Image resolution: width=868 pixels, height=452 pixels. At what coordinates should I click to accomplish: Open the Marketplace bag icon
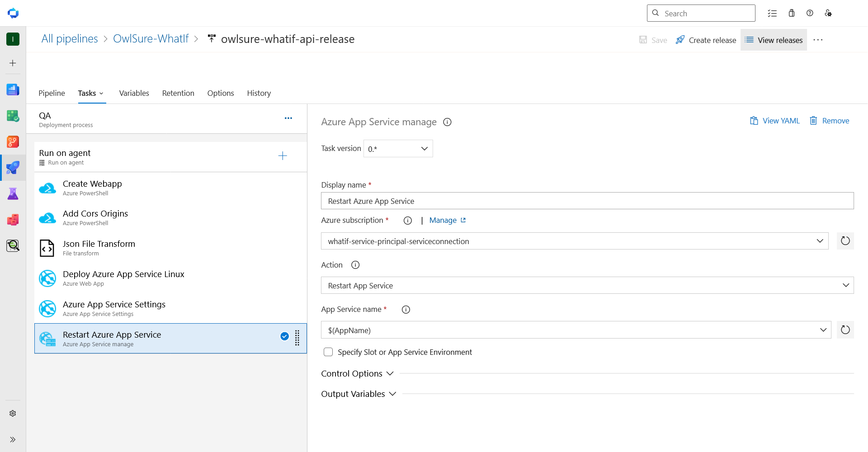click(x=792, y=13)
